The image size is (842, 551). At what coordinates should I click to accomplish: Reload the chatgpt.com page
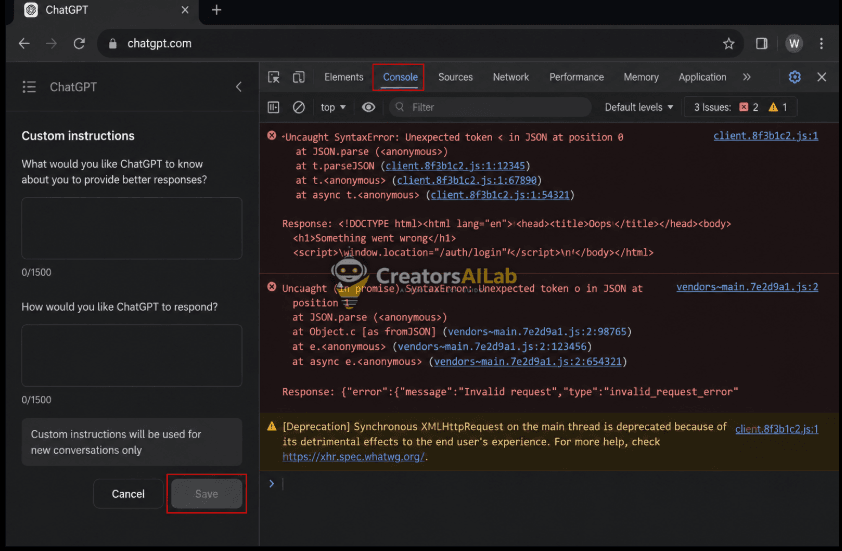pos(79,44)
